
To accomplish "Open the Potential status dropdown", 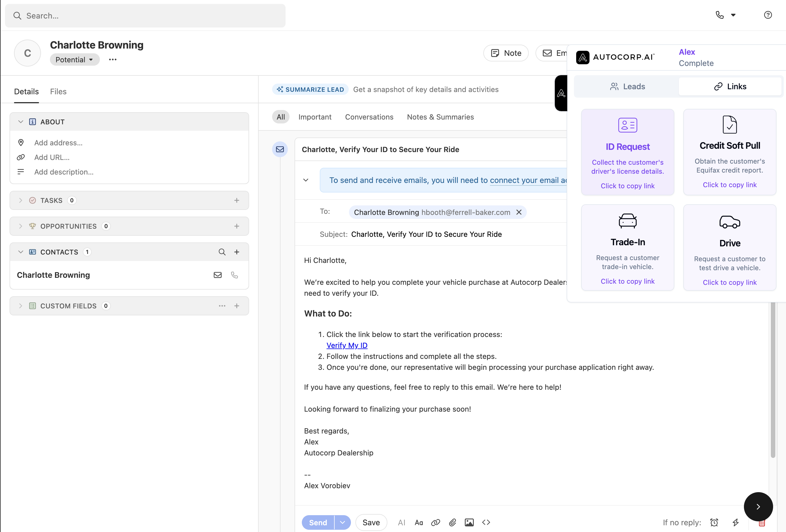I will [x=74, y=59].
